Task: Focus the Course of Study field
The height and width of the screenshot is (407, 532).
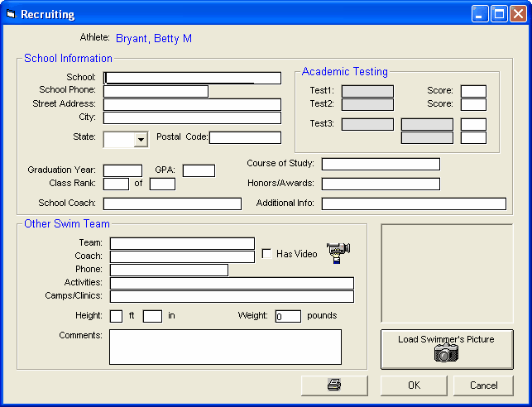Action: (381, 164)
